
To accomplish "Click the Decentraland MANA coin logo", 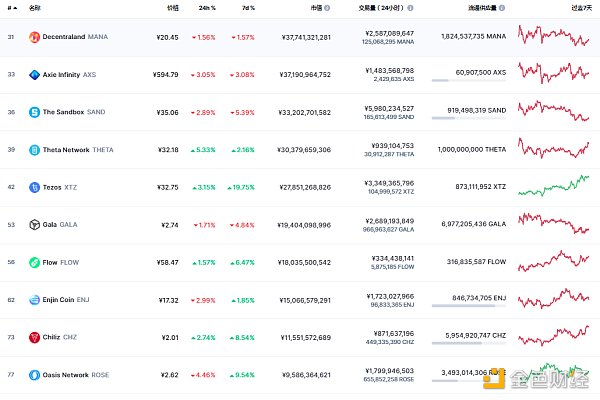I will [x=34, y=37].
